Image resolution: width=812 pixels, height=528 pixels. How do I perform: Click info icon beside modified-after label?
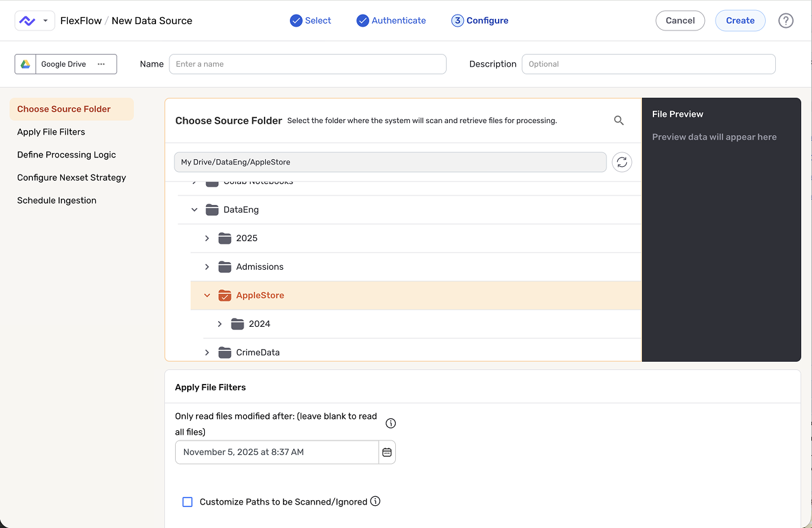(391, 423)
